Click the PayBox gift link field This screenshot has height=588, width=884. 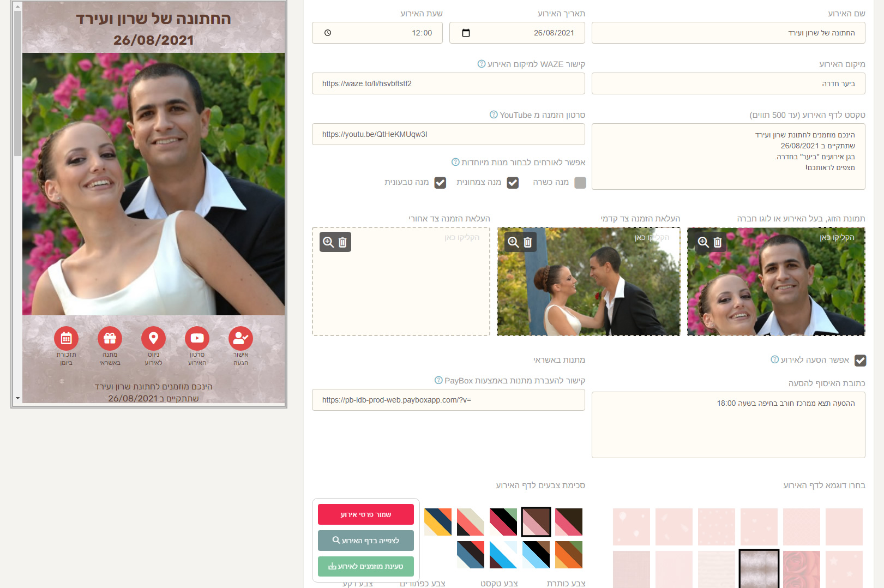pyautogui.click(x=448, y=400)
